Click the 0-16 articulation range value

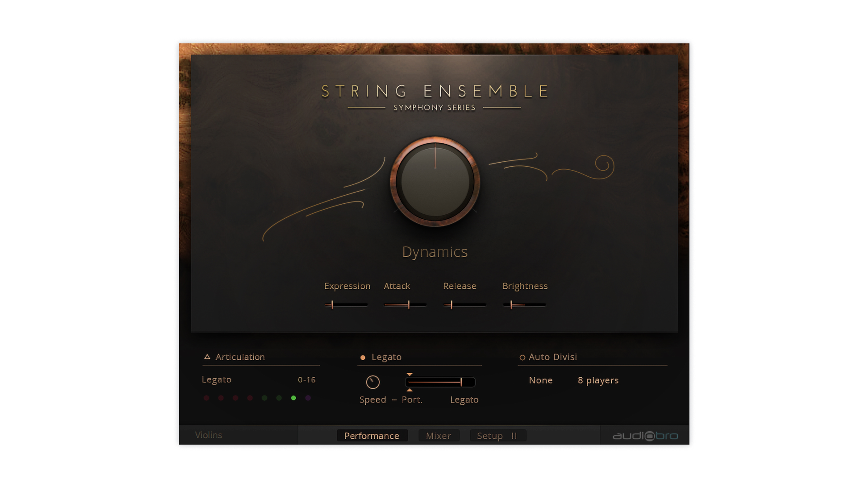pos(307,380)
